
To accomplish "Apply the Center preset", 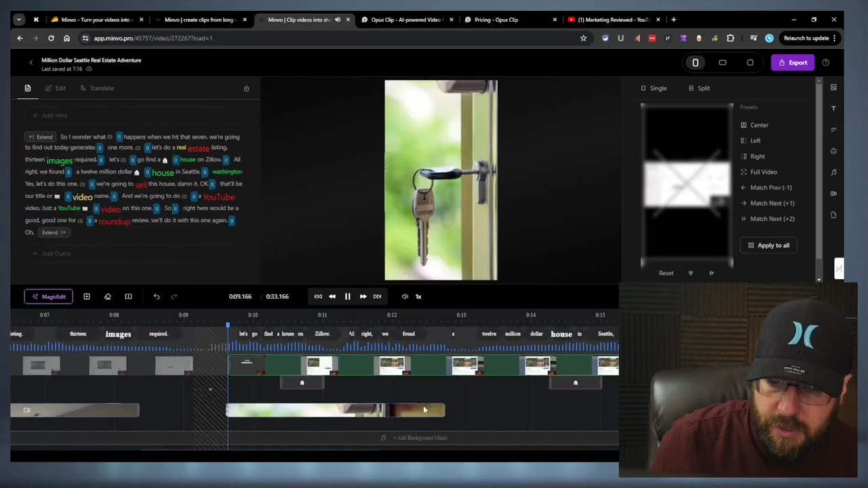I will [x=755, y=125].
